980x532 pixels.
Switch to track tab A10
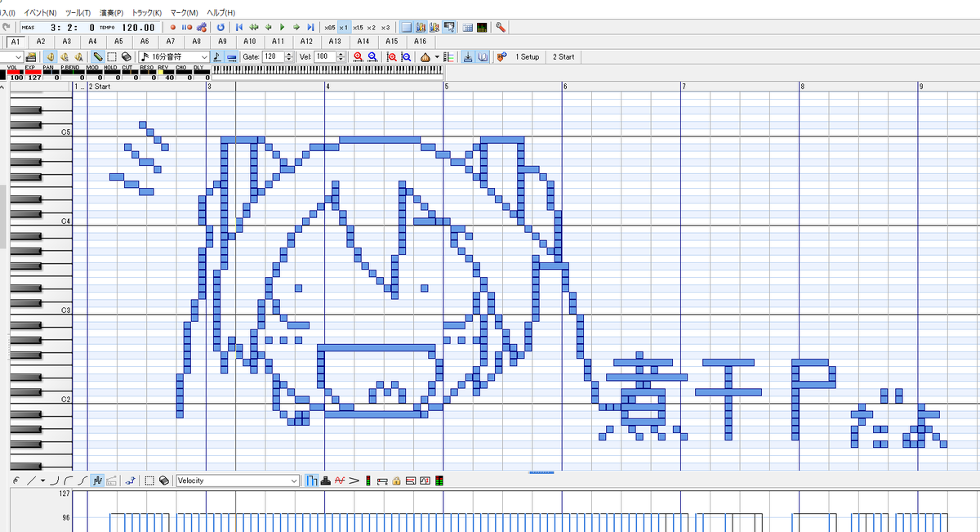[x=250, y=41]
